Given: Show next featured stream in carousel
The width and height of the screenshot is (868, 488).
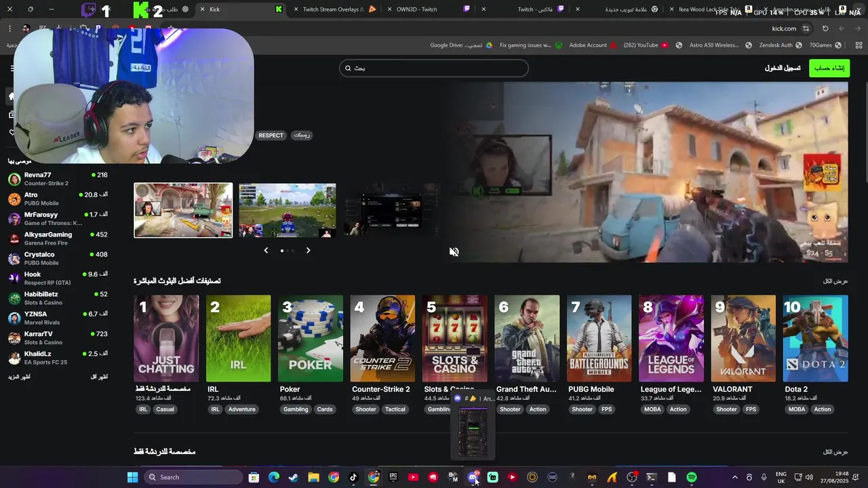Looking at the screenshot, I should tap(308, 250).
